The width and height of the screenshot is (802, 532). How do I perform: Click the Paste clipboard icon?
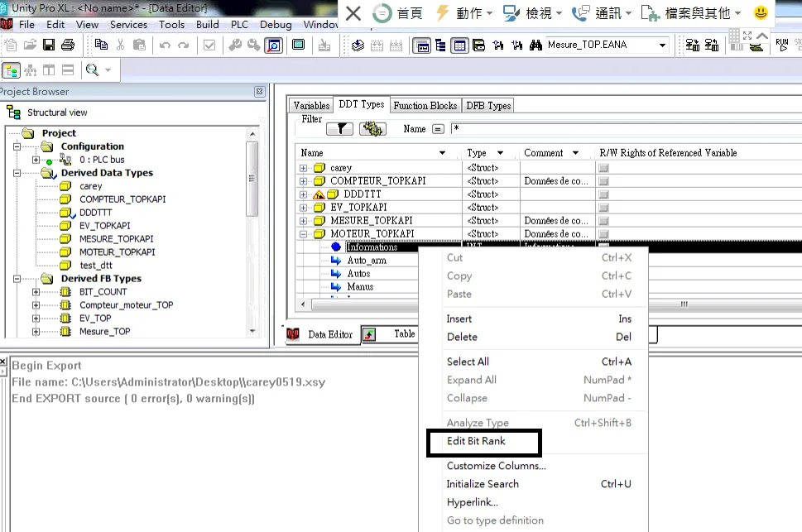(139, 45)
